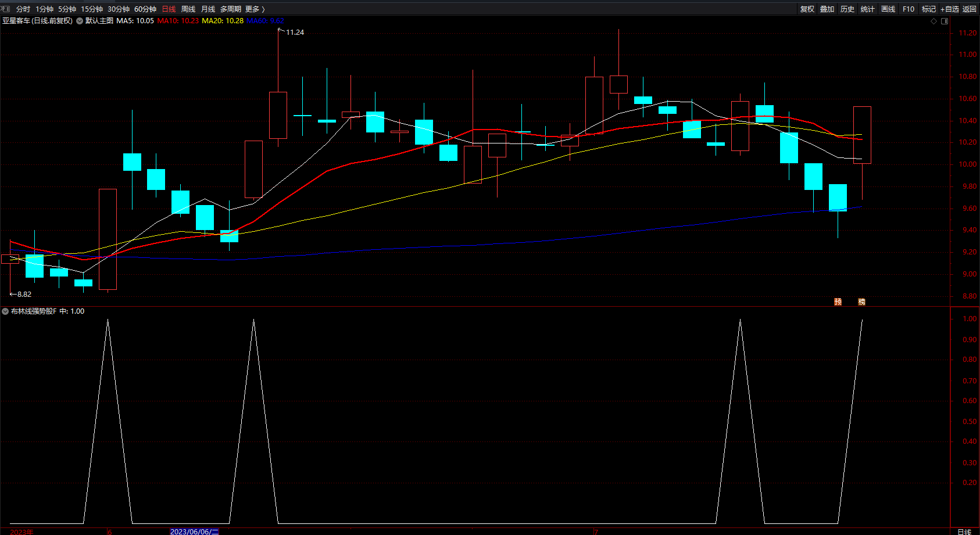Open the 画线 drawing tools

888,9
